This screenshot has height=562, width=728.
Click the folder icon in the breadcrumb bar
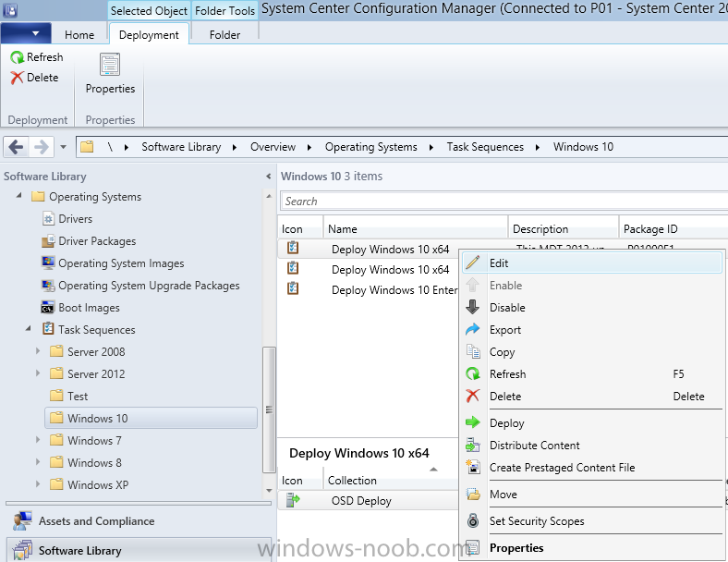[87, 147]
